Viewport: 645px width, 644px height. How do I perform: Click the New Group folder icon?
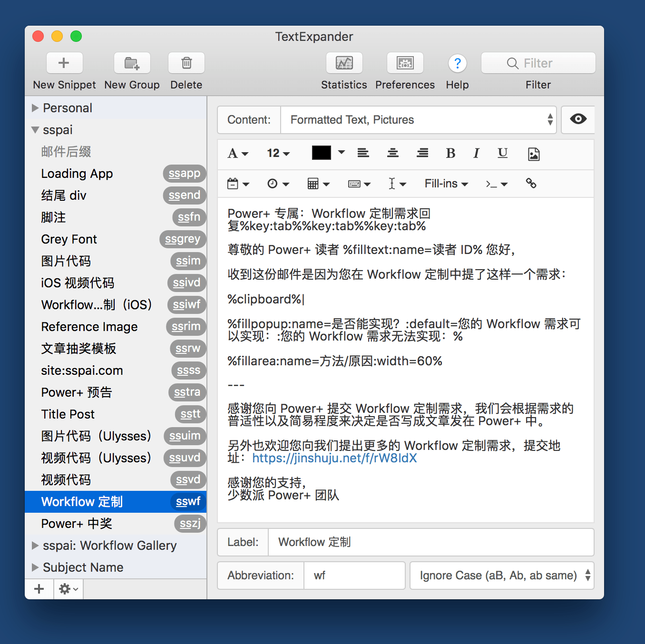(x=132, y=63)
